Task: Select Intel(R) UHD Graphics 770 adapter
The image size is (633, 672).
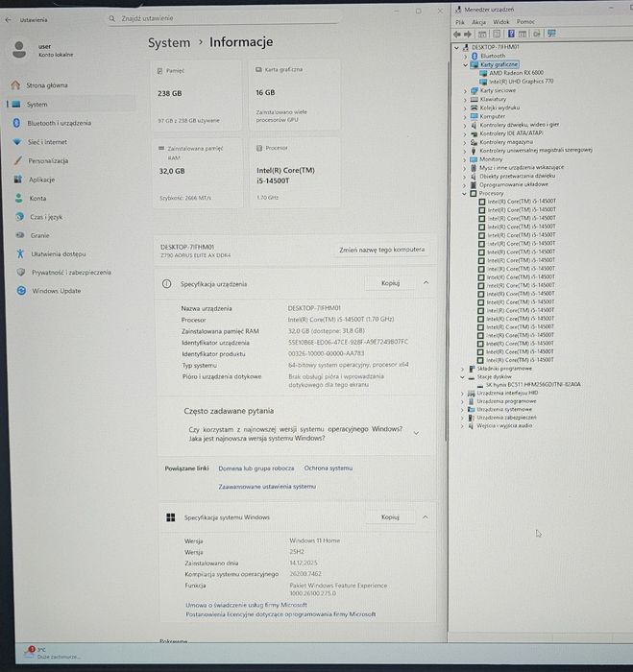Action: point(521,82)
